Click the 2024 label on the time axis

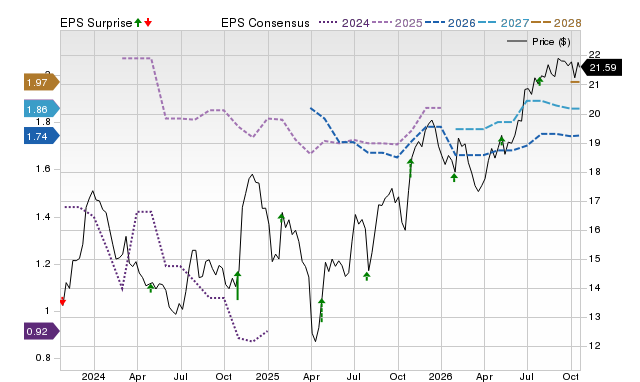pyautogui.click(x=93, y=376)
